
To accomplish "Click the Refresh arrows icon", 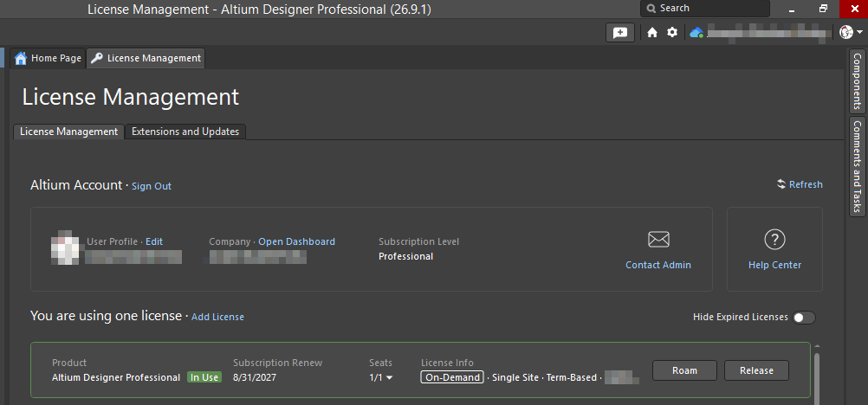I will pyautogui.click(x=781, y=184).
